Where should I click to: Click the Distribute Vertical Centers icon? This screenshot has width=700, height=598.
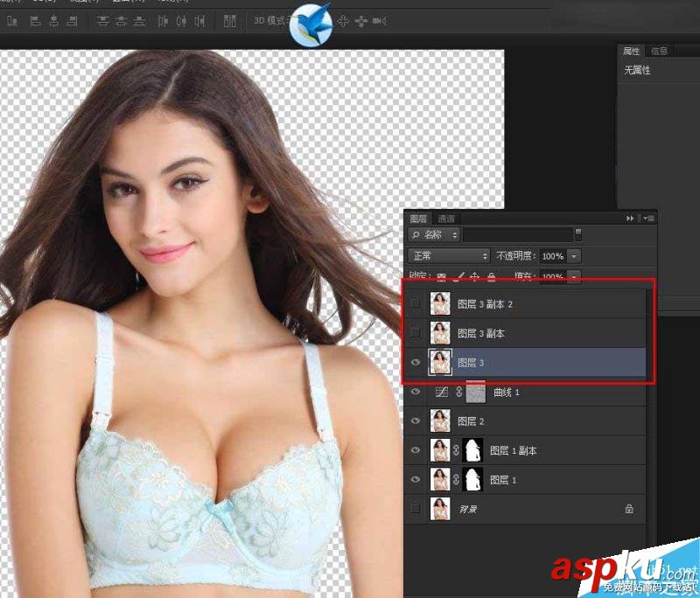point(121,20)
